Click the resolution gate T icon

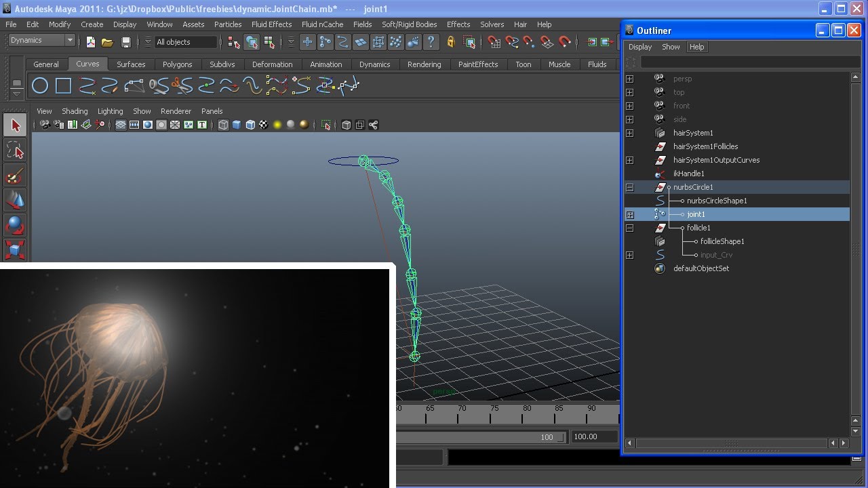click(202, 125)
